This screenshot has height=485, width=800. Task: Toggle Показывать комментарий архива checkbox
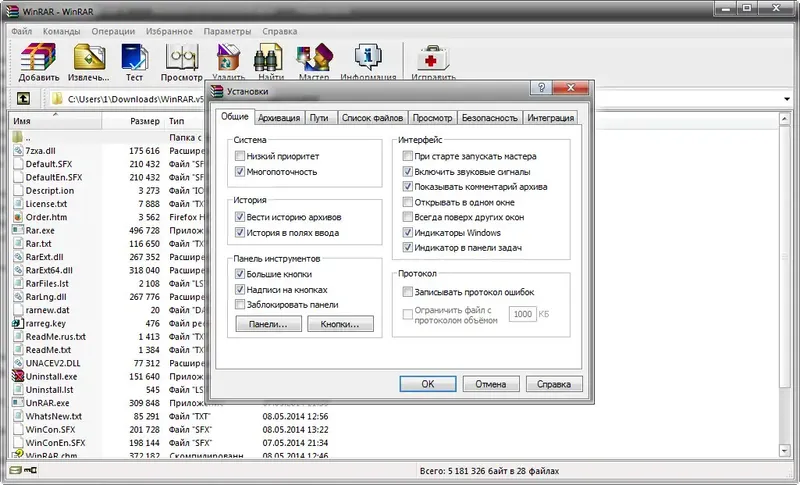pyautogui.click(x=408, y=186)
